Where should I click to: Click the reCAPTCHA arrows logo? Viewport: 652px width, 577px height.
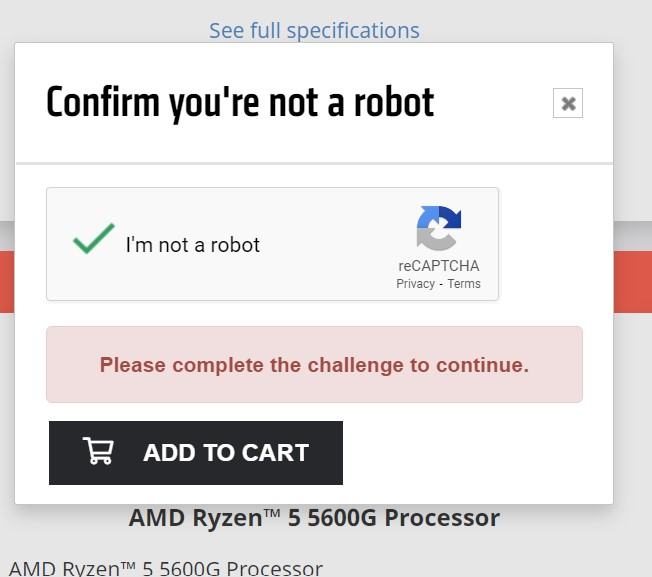click(439, 228)
